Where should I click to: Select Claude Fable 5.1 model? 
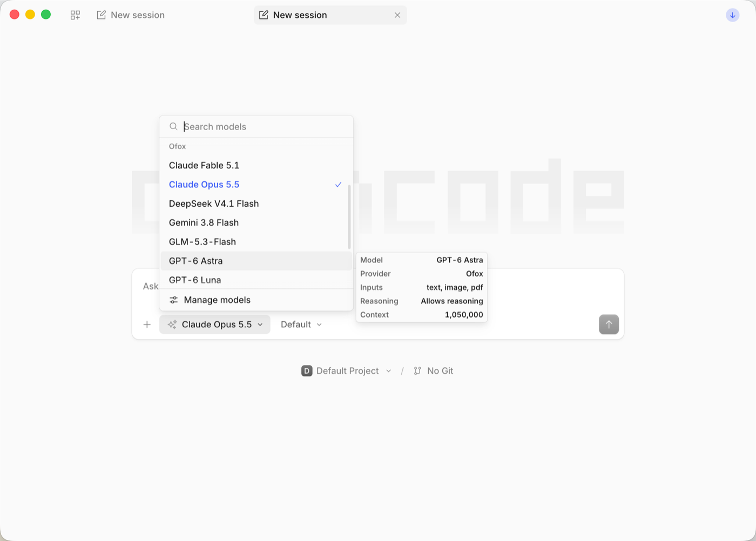256,165
